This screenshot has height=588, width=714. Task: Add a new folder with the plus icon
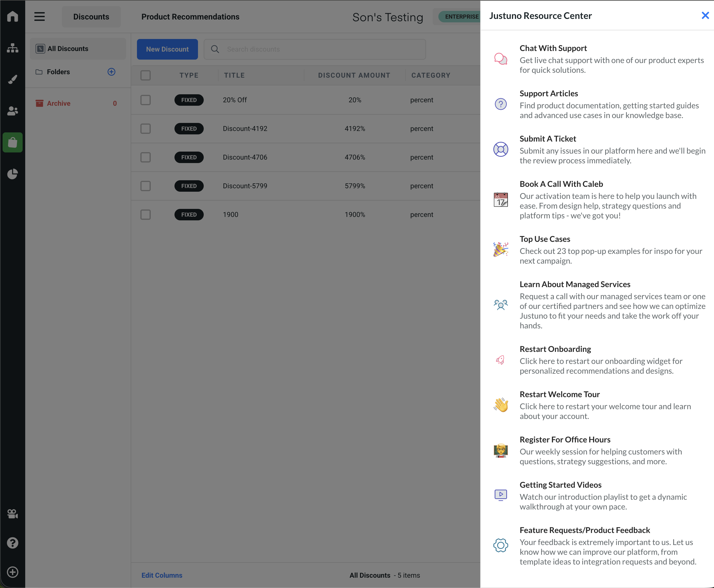coord(111,72)
